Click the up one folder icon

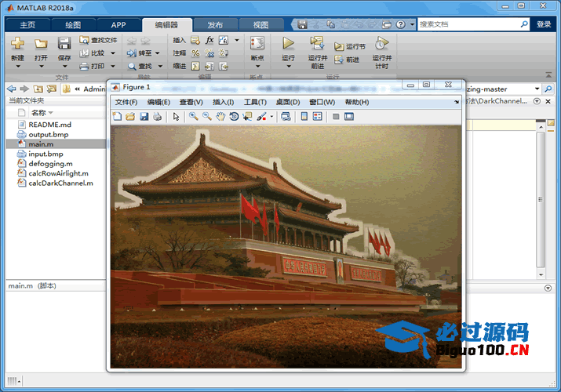point(38,89)
